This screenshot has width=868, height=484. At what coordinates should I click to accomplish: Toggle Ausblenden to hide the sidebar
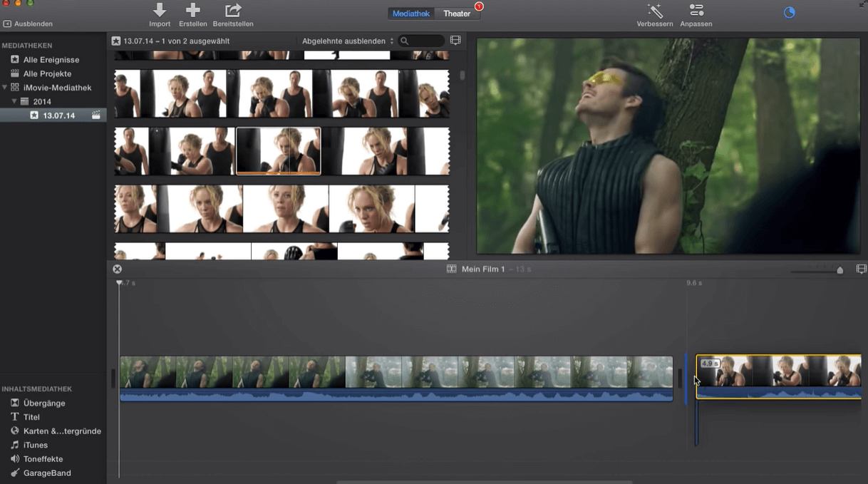click(x=28, y=24)
